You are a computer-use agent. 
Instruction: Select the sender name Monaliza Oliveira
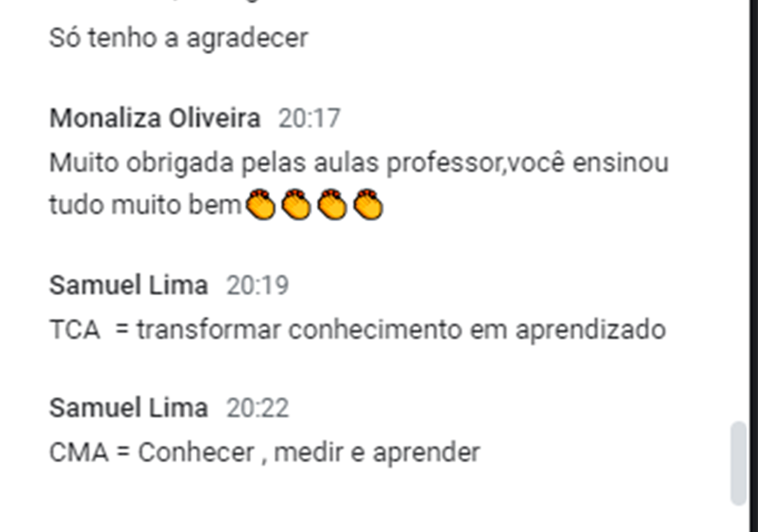click(x=156, y=118)
